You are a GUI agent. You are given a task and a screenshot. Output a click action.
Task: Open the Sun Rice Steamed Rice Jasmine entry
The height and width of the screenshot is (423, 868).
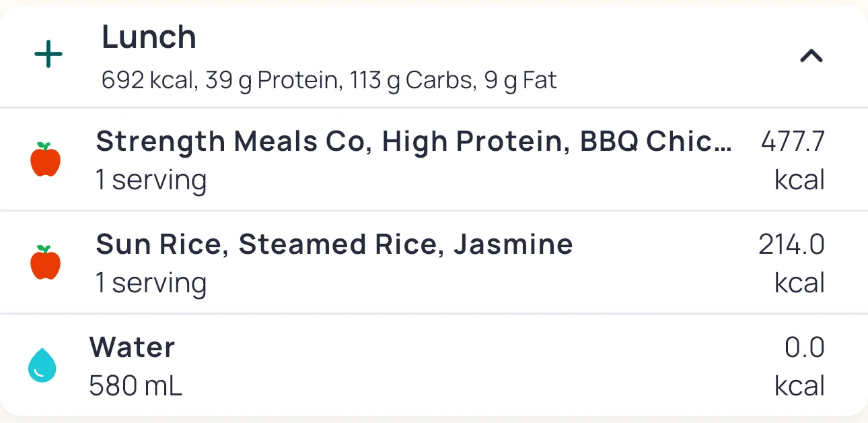pos(334,244)
